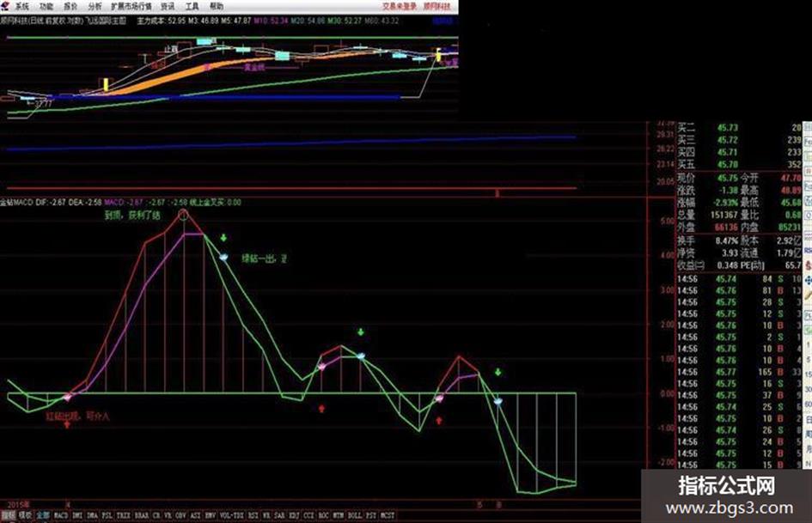Select the 指标 tab at bottom left
The image size is (812, 523).
click(9, 515)
